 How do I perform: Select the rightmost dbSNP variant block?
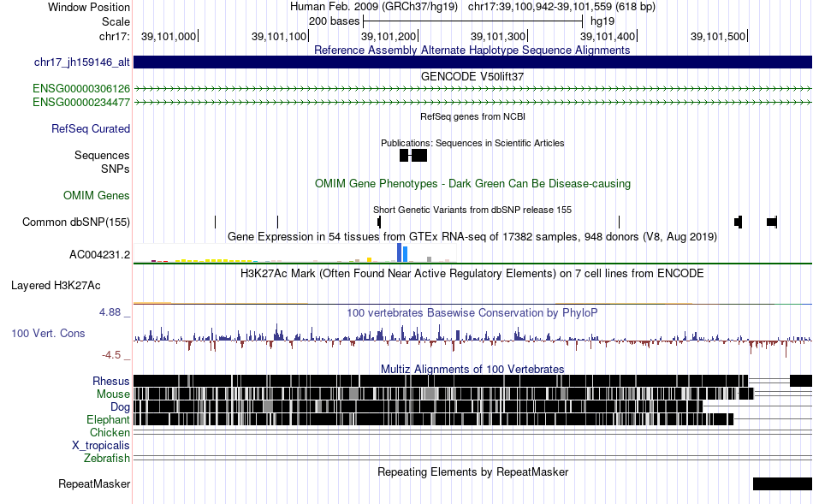coord(772,222)
